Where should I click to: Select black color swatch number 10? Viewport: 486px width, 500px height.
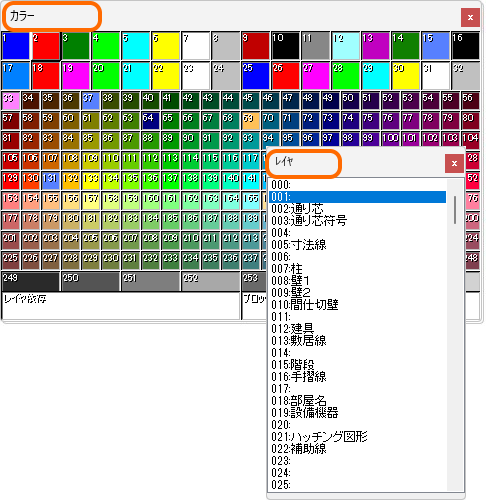[285, 46]
